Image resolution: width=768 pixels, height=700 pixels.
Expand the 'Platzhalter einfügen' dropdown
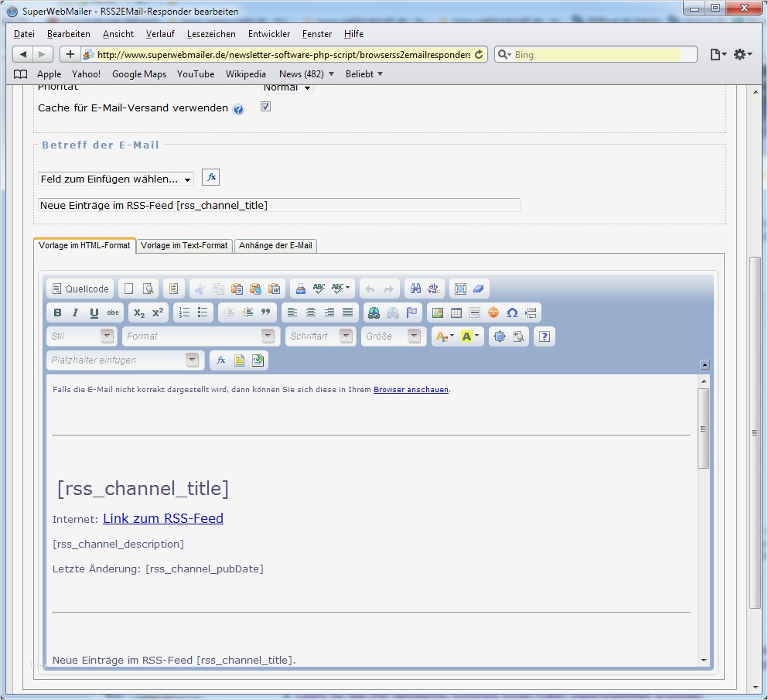(x=191, y=360)
